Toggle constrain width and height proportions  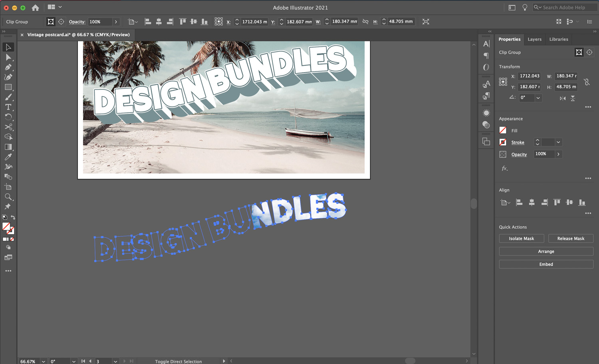pyautogui.click(x=365, y=22)
